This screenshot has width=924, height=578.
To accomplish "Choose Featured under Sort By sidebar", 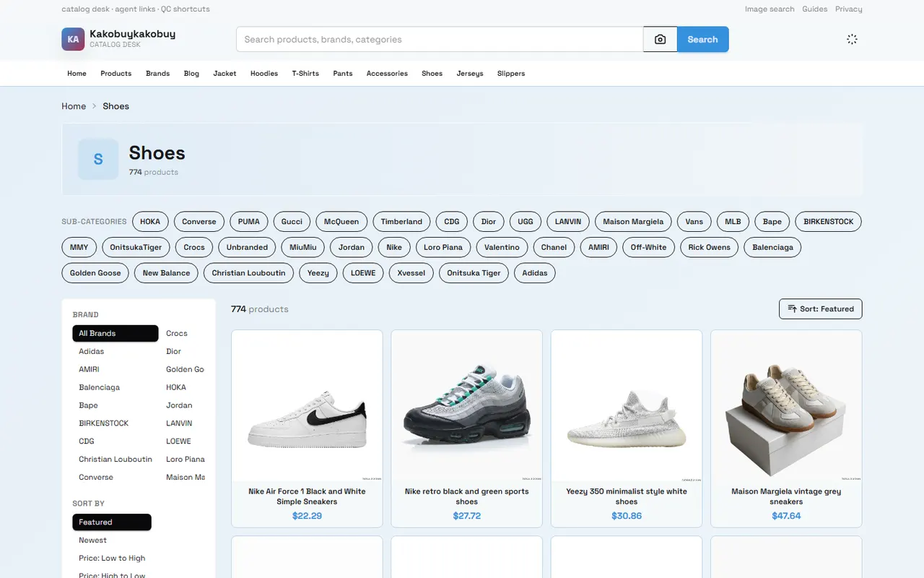I will click(x=112, y=522).
